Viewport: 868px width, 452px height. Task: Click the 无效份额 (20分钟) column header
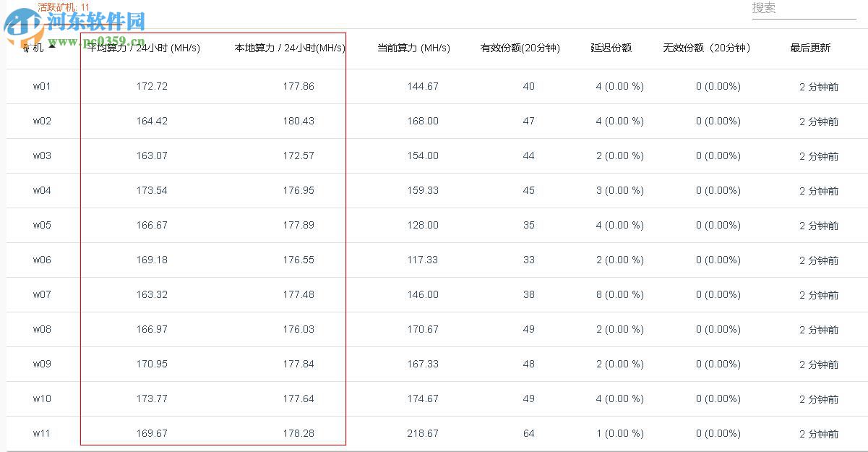tap(707, 48)
